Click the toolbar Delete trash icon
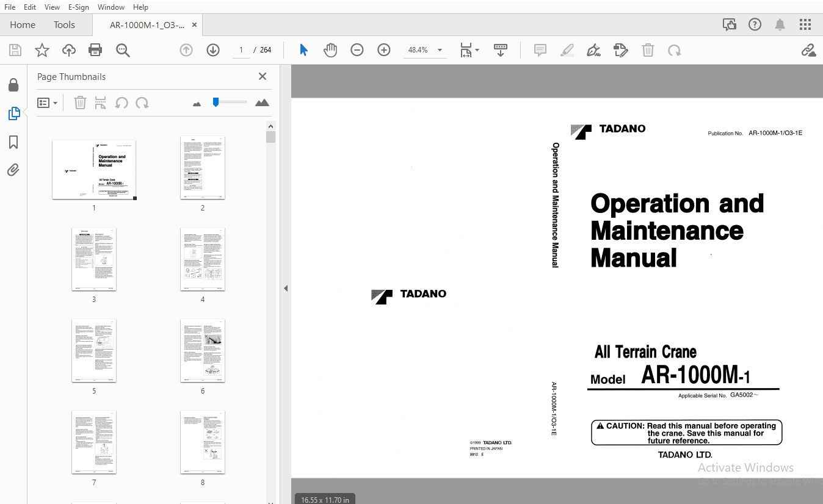The width and height of the screenshot is (823, 504). (x=648, y=50)
